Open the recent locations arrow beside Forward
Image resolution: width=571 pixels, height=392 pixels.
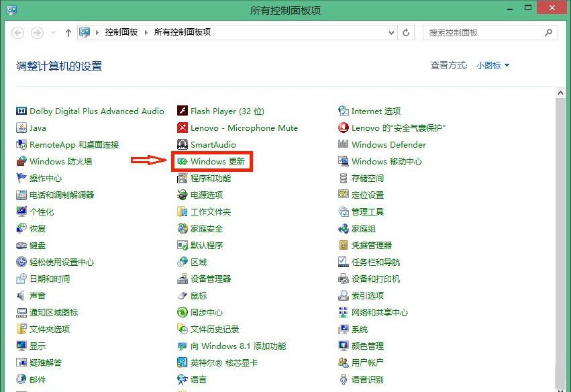pyautogui.click(x=53, y=33)
